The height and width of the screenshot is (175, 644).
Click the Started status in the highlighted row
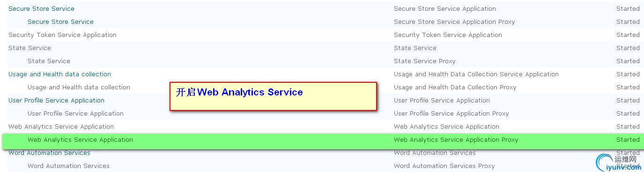coord(628,139)
